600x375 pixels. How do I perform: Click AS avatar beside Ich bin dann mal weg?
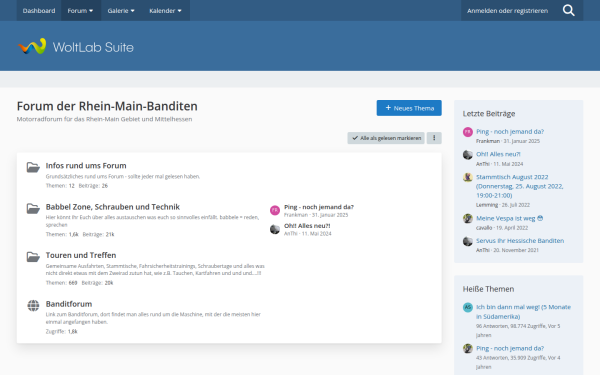point(468,307)
